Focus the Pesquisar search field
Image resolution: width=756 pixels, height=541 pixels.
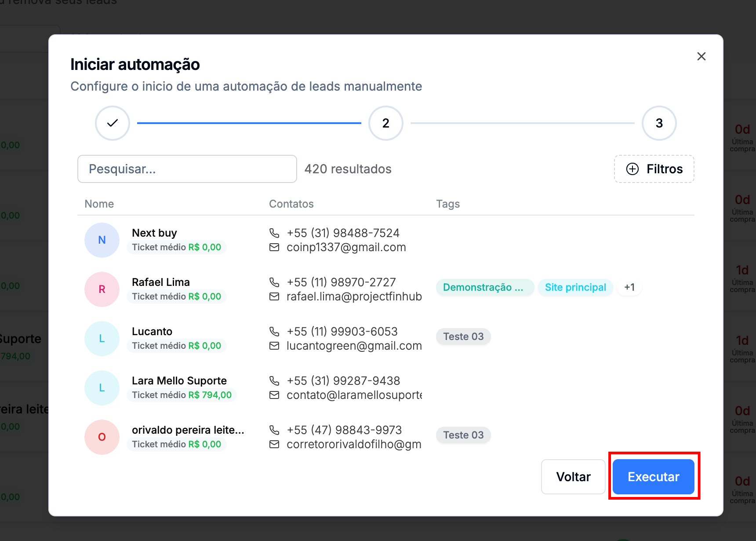pos(187,169)
